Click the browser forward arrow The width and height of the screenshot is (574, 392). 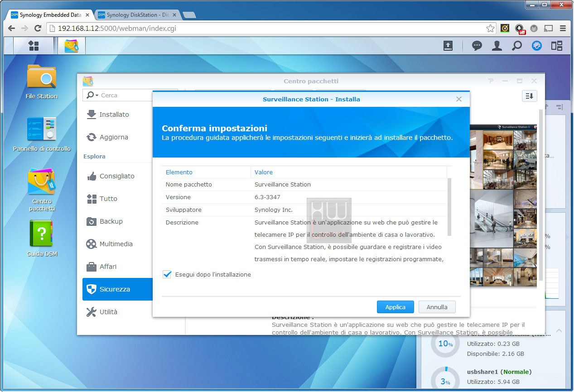(25, 29)
